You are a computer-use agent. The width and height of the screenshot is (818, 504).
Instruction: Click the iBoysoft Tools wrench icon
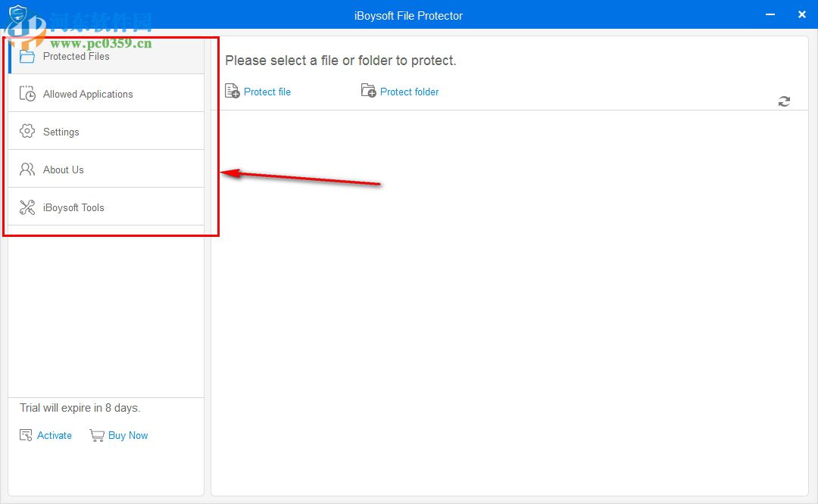pyautogui.click(x=27, y=207)
